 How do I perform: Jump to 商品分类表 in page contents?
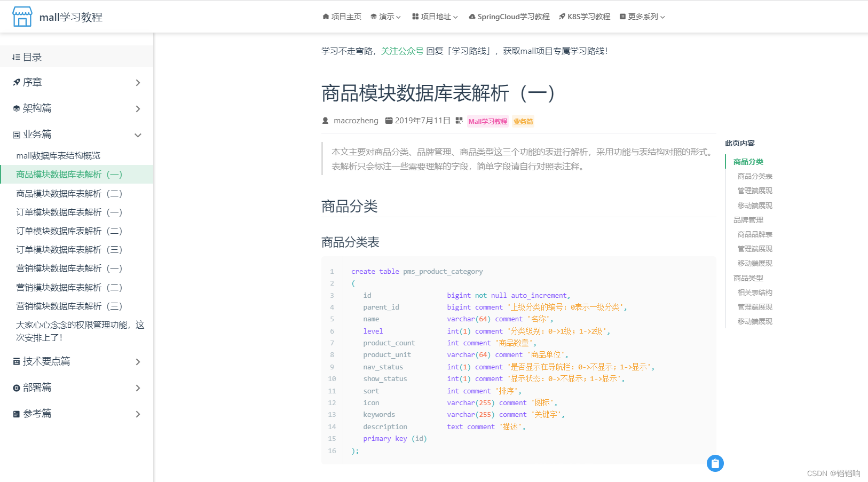pyautogui.click(x=755, y=176)
